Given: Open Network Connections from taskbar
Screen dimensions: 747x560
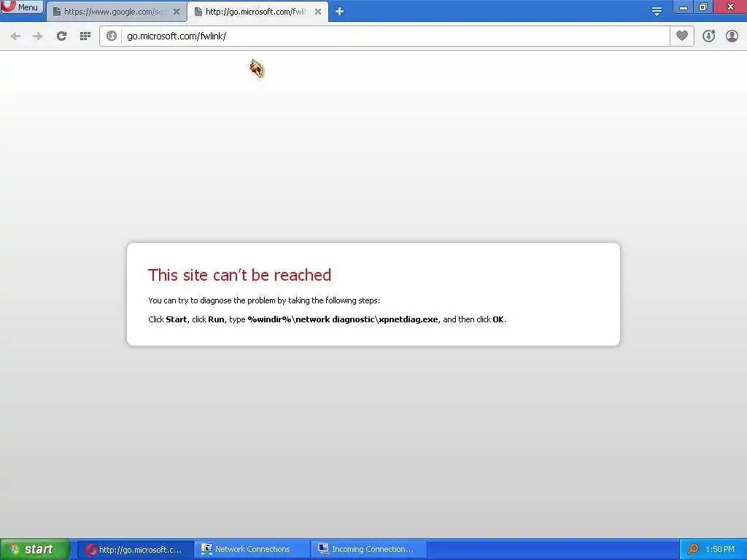Looking at the screenshot, I should coord(252,549).
